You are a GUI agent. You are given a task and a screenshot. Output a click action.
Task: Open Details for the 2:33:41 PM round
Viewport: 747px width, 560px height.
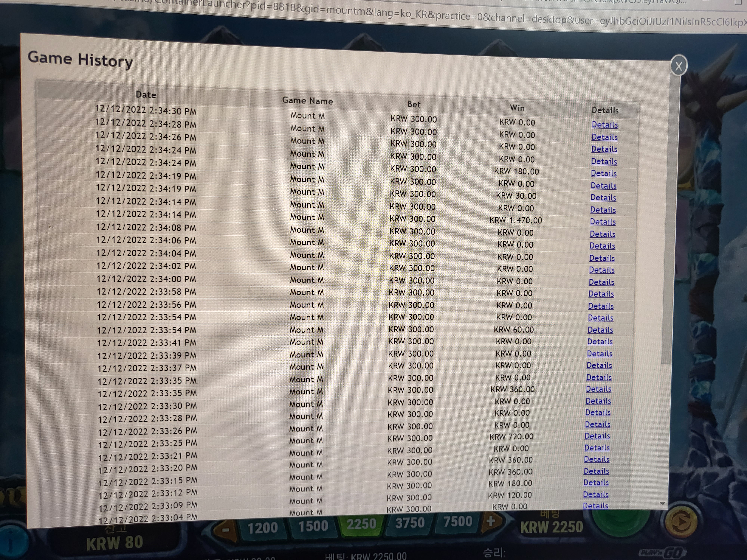600,342
